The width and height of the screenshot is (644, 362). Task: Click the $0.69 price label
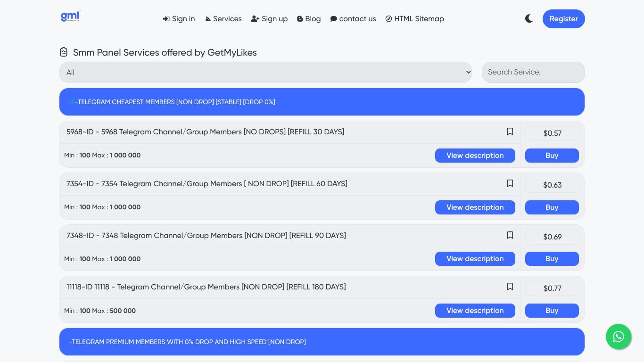pyautogui.click(x=552, y=237)
